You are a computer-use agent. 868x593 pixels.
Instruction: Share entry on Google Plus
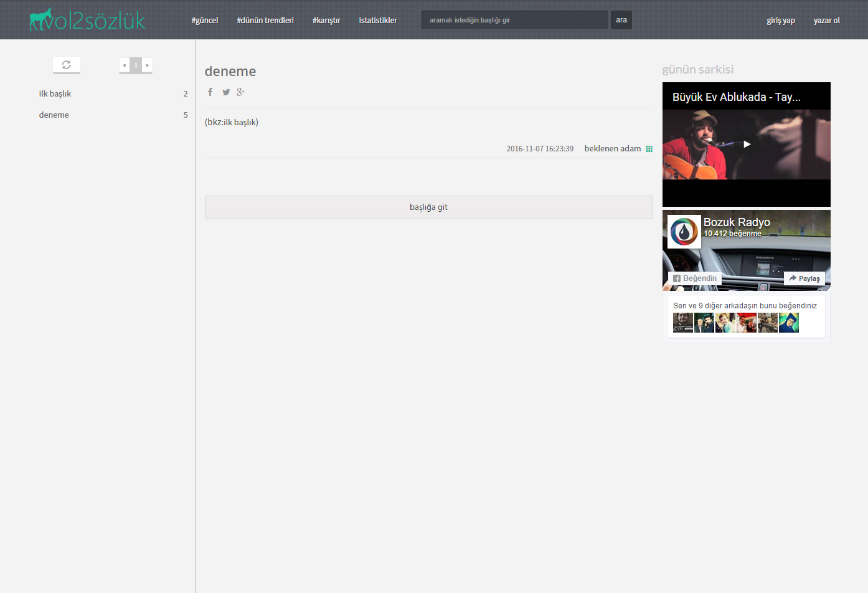[240, 92]
